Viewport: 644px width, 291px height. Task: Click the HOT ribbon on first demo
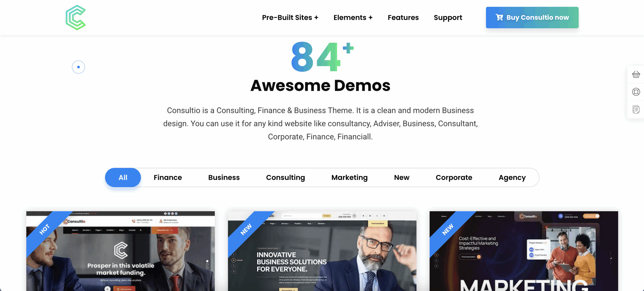(x=44, y=229)
